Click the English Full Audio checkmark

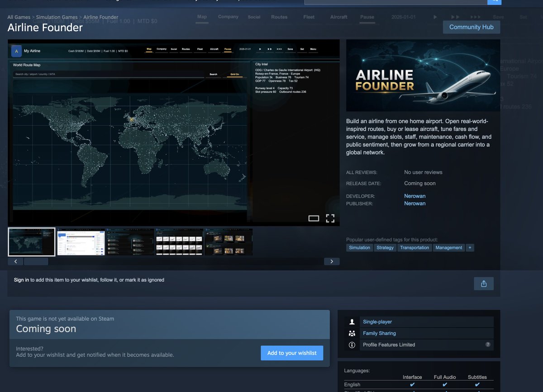click(x=445, y=385)
